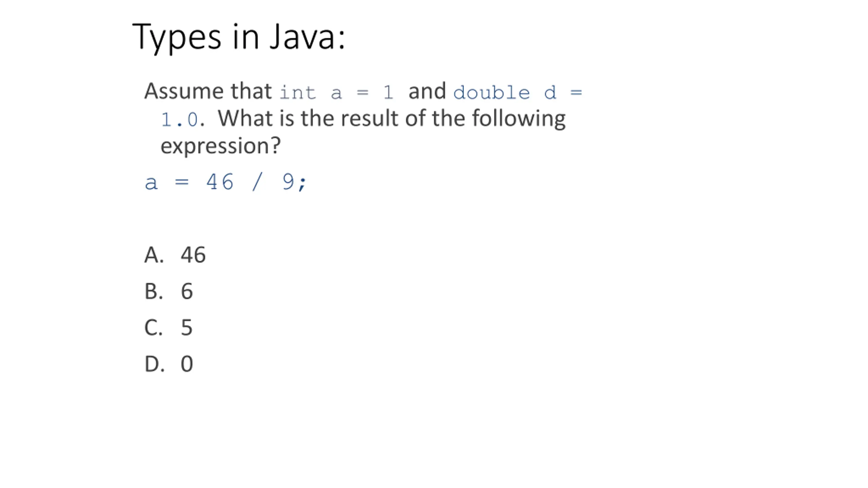Select the variable "a" in the expression line
This screenshot has height=488, width=868.
[x=151, y=183]
